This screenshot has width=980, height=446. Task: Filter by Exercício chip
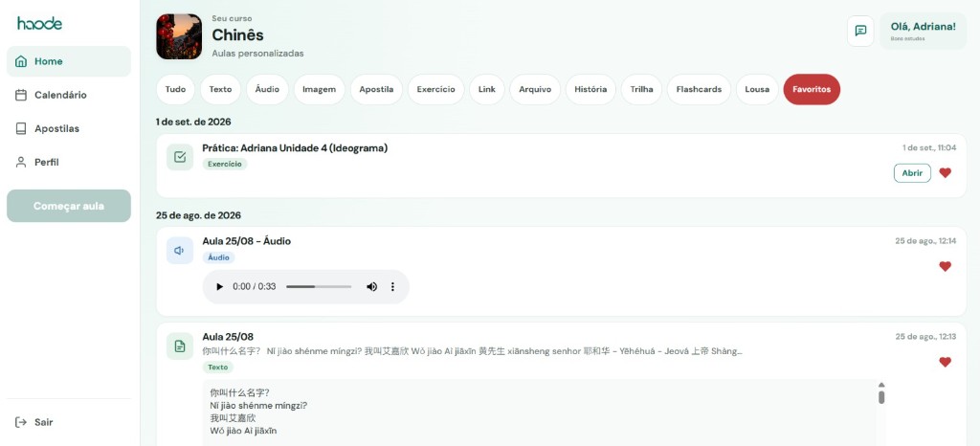(x=435, y=89)
